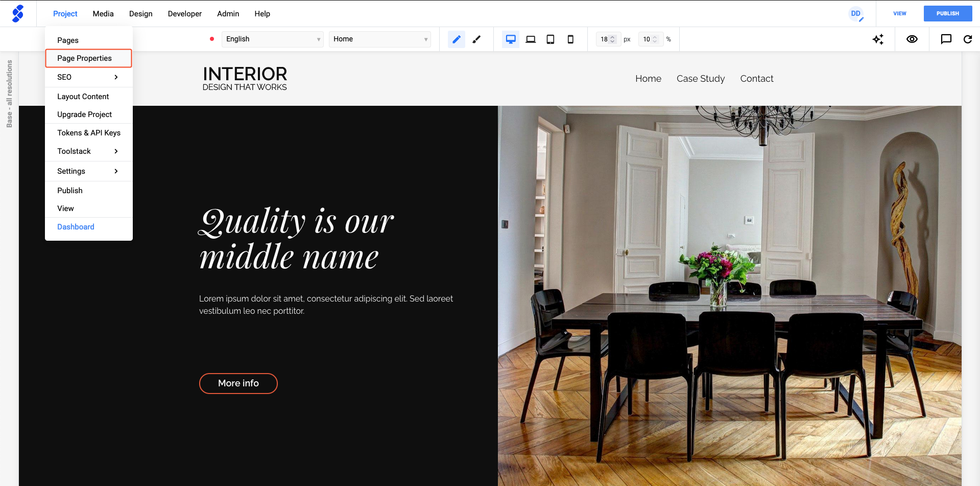Switch to tablet preview icon

(x=550, y=39)
